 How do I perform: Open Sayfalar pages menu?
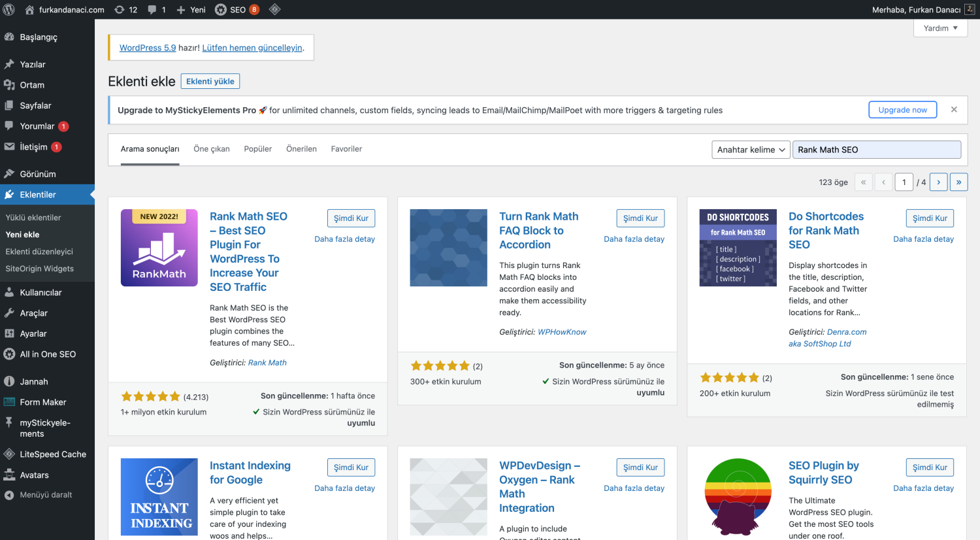click(x=47, y=105)
